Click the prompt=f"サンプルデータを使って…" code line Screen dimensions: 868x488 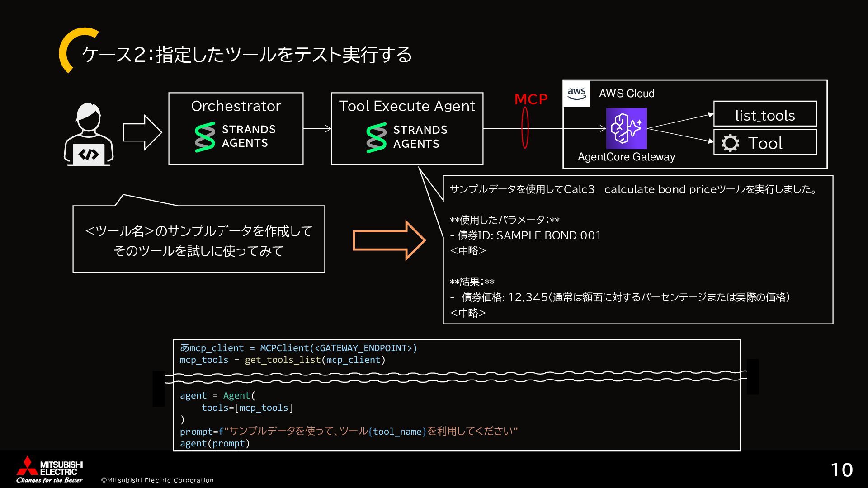[349, 432]
